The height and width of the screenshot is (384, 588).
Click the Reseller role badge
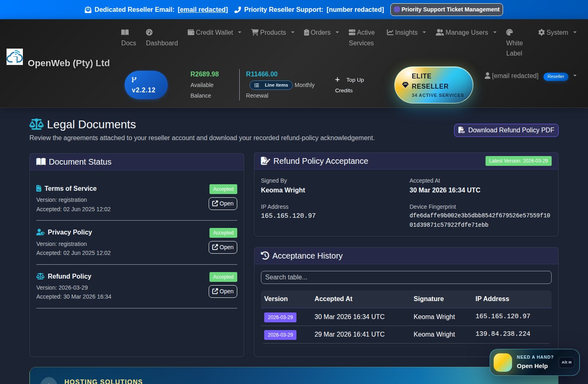556,76
